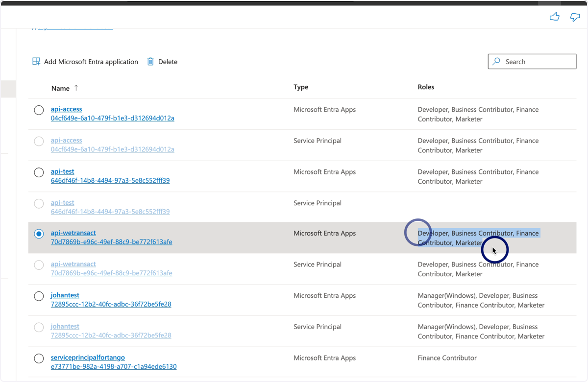Click the thumbs up feedback icon
The width and height of the screenshot is (588, 382).
point(555,17)
